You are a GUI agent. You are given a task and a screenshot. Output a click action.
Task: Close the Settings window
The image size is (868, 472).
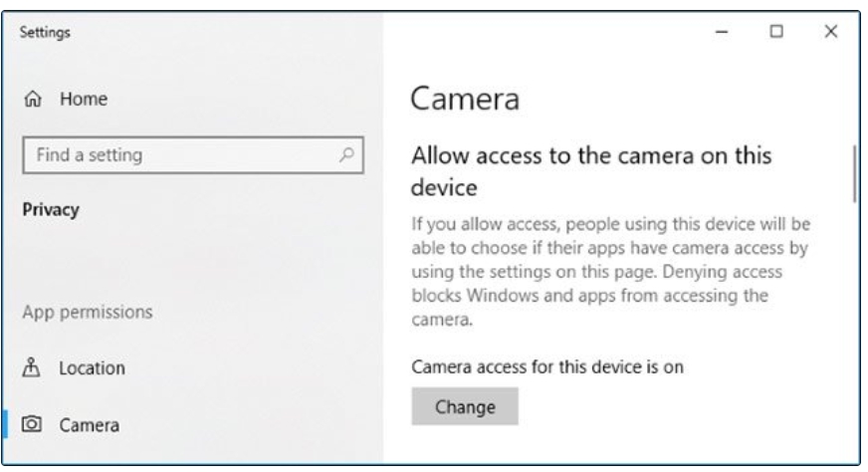[832, 34]
